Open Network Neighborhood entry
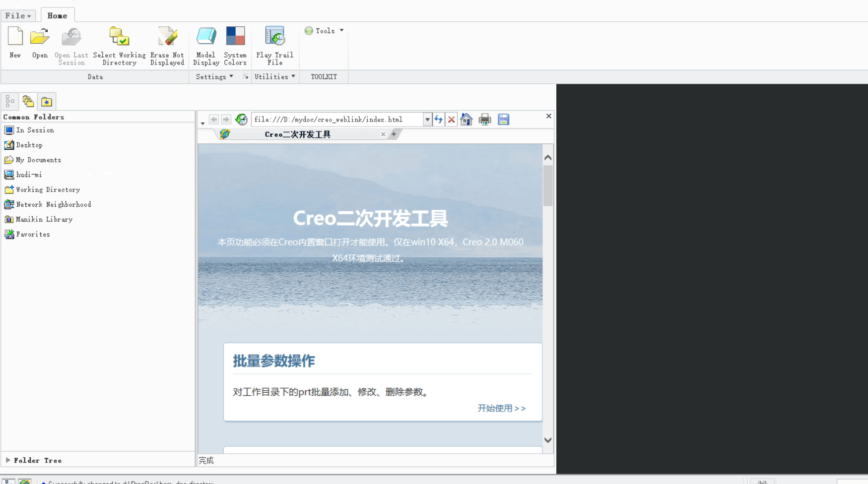This screenshot has height=484, width=868. coord(48,205)
